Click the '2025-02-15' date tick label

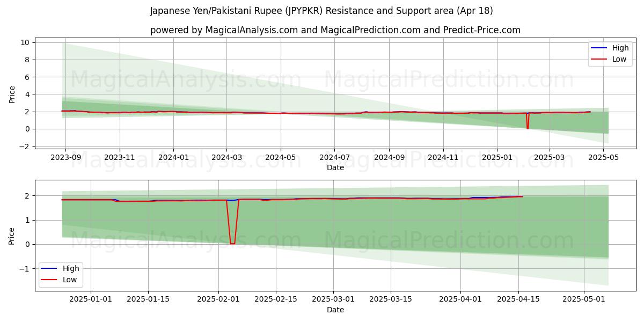(276, 299)
